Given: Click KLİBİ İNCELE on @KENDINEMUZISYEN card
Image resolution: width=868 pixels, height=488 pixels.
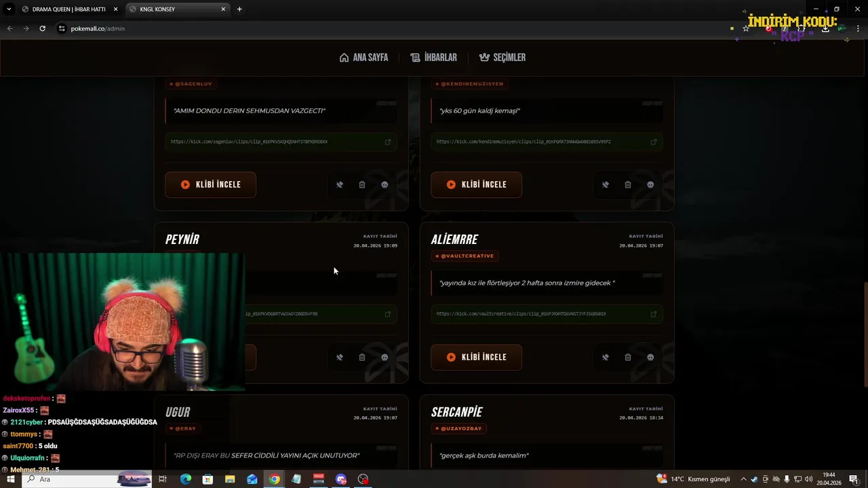Looking at the screenshot, I should click(x=476, y=184).
